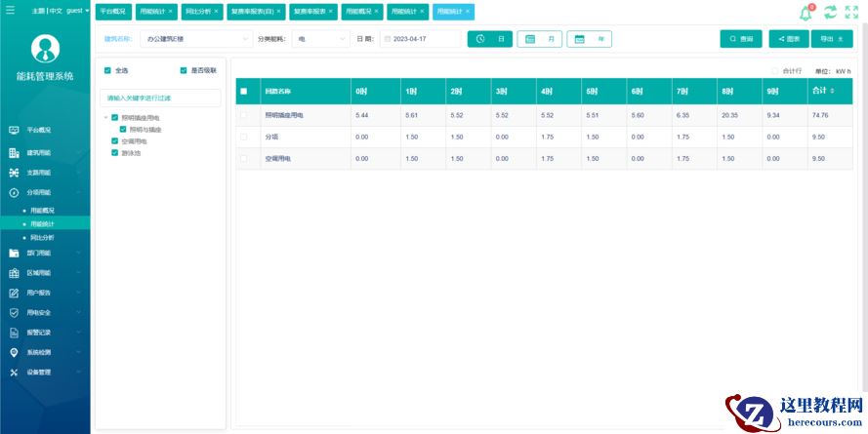Toggle fullscreen with the expand arrows icon
The width and height of the screenshot is (868, 434).
pyautogui.click(x=851, y=13)
